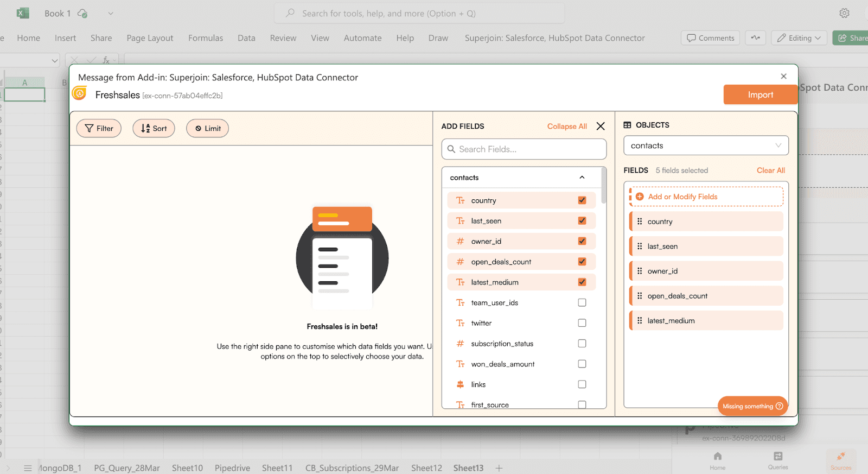
Task: Open the settings gear icon
Action: (x=844, y=13)
